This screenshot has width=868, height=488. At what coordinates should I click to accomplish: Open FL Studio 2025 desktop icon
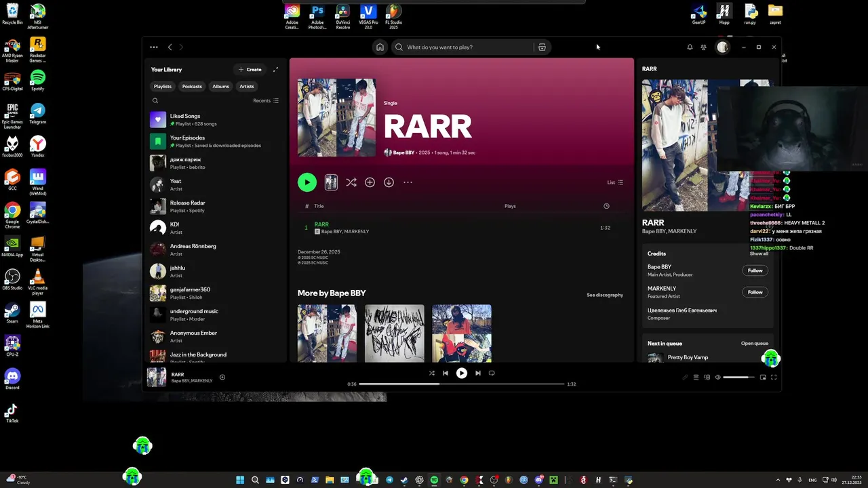(393, 16)
